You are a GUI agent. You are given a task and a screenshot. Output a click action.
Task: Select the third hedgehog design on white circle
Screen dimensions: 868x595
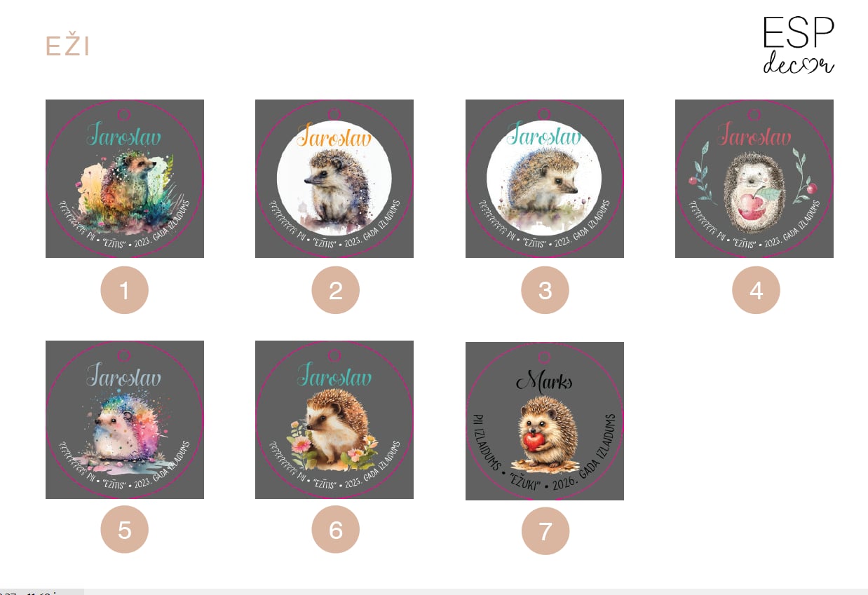[545, 179]
